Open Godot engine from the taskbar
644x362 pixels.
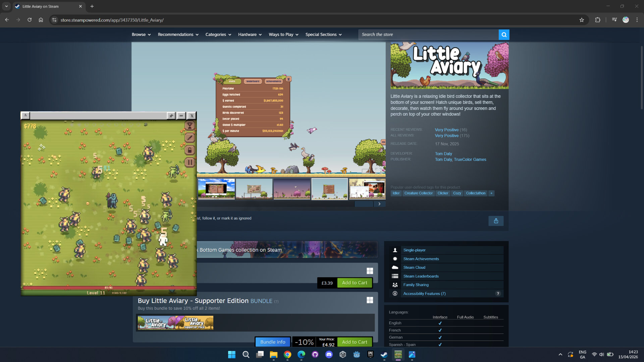[x=357, y=355]
